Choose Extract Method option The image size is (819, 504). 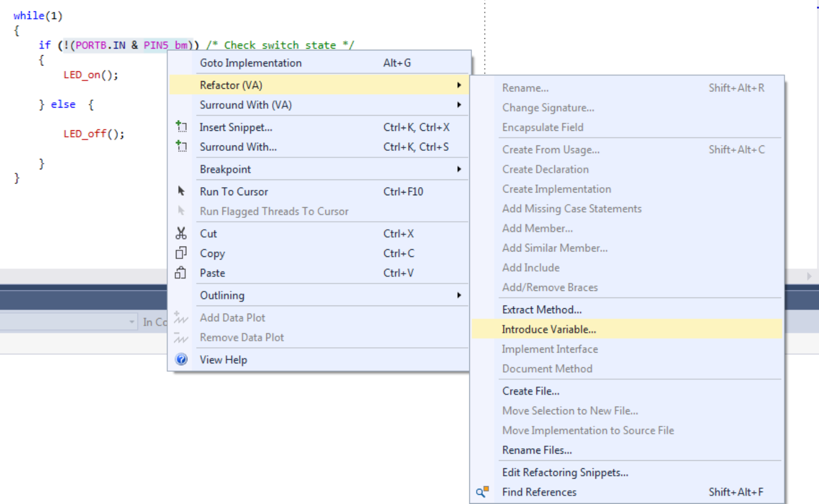(x=541, y=310)
